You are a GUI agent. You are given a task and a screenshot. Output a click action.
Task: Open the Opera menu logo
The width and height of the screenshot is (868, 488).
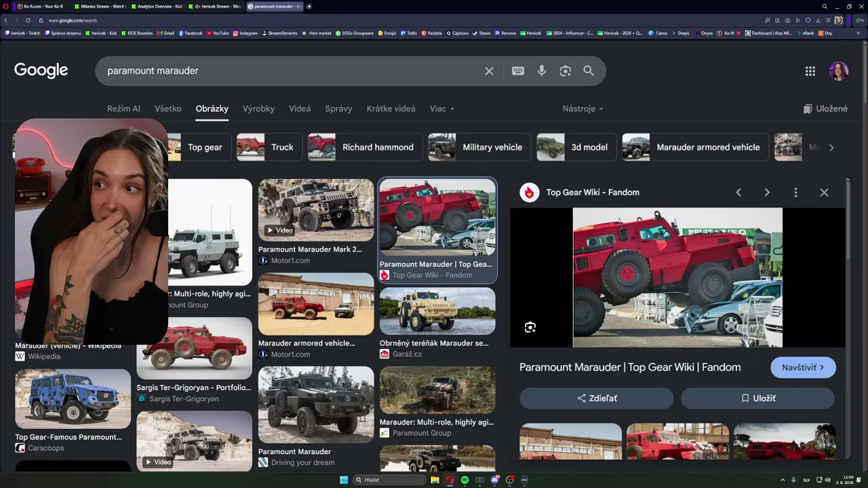[5, 6]
